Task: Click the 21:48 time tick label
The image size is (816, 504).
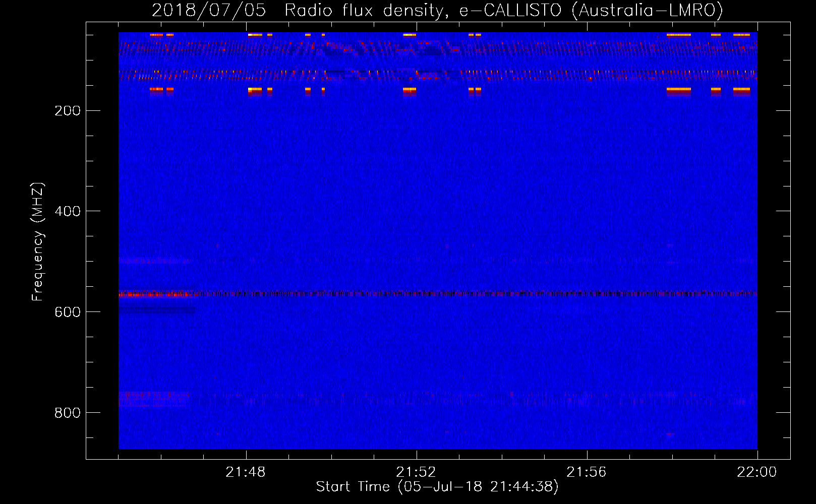Action: [x=246, y=472]
